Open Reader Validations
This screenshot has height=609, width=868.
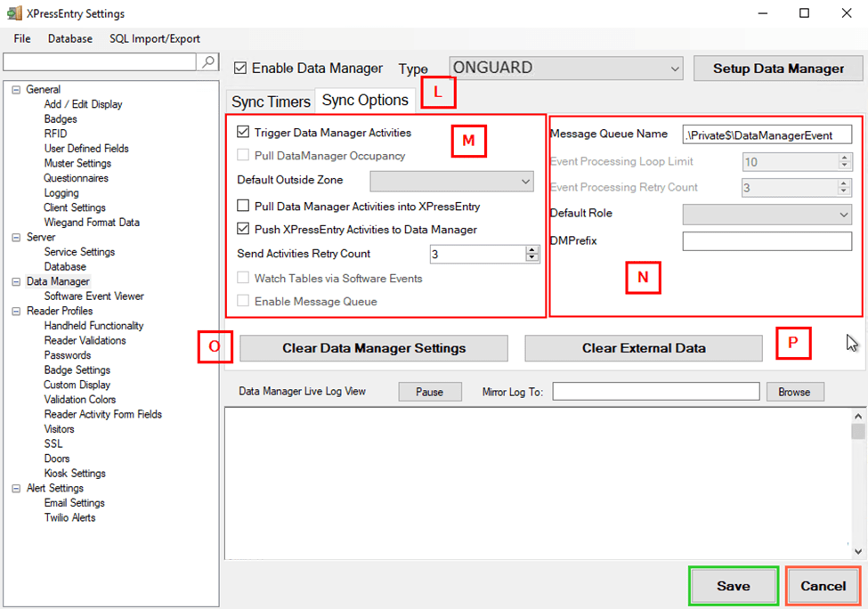[x=85, y=340]
